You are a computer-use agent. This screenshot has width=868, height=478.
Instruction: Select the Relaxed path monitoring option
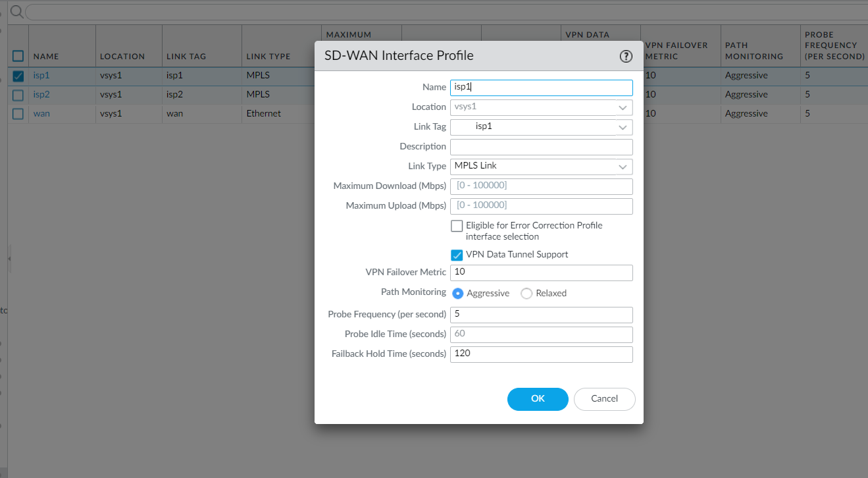point(526,293)
